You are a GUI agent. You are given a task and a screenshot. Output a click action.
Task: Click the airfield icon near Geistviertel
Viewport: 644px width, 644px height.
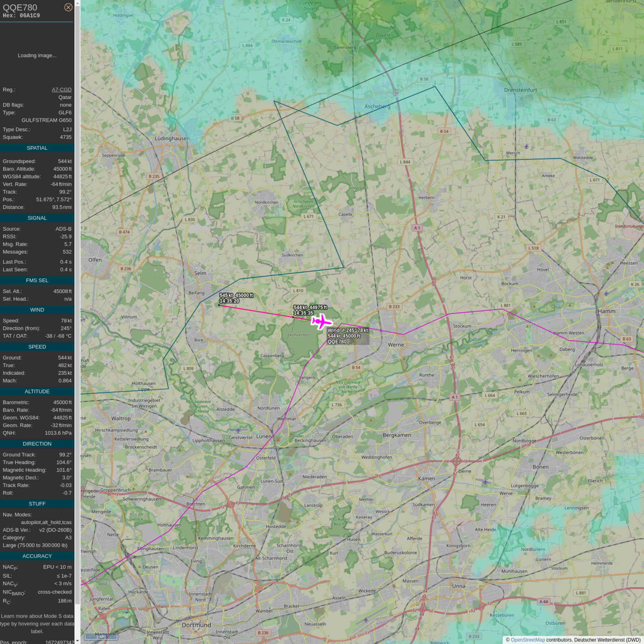(x=238, y=431)
